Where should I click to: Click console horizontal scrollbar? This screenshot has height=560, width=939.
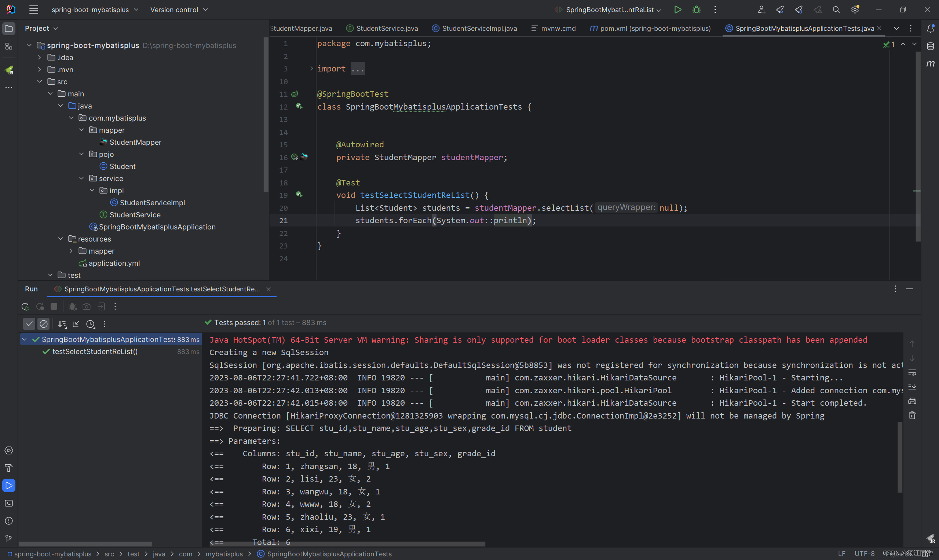click(347, 544)
